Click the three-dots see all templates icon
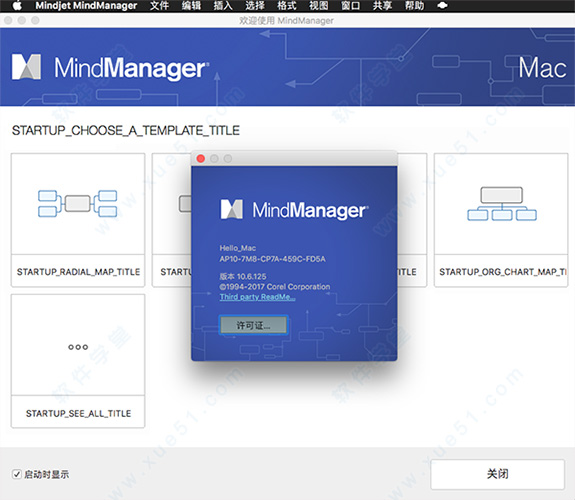Image resolution: width=575 pixels, height=500 pixels. coord(78,347)
